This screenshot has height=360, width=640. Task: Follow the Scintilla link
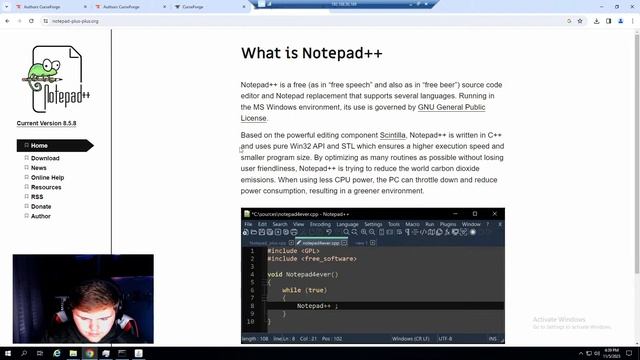pyautogui.click(x=392, y=135)
